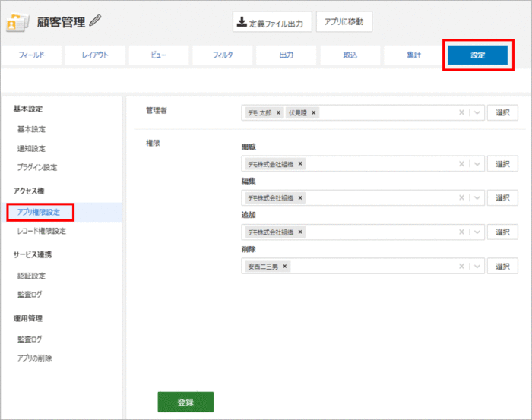Go to the フィルタ tab
The image size is (532, 420).
223,55
